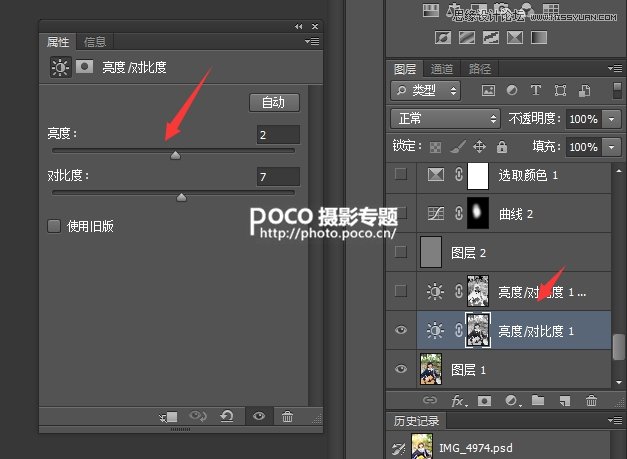
Task: Filter layers by pixel layers icon
Action: 488,90
